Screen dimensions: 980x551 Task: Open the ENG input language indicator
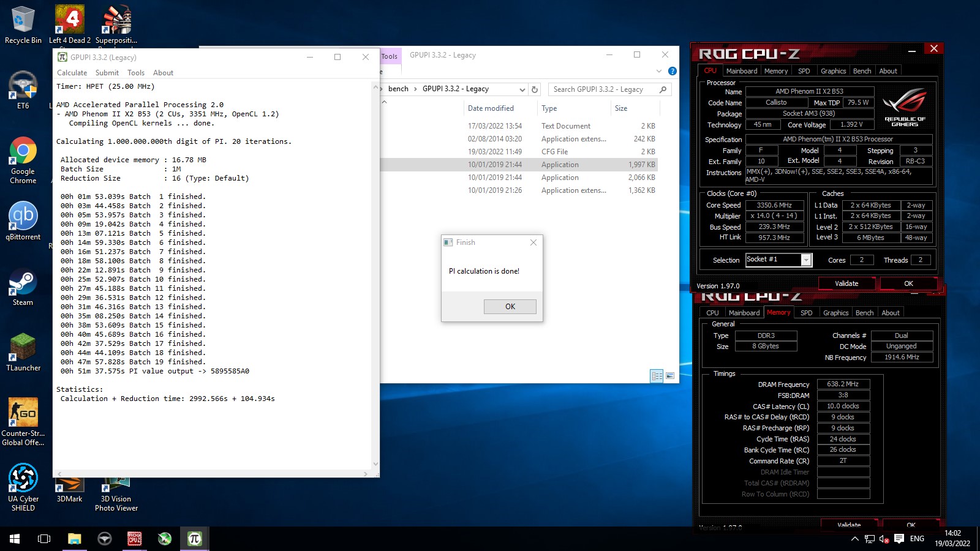click(x=917, y=539)
